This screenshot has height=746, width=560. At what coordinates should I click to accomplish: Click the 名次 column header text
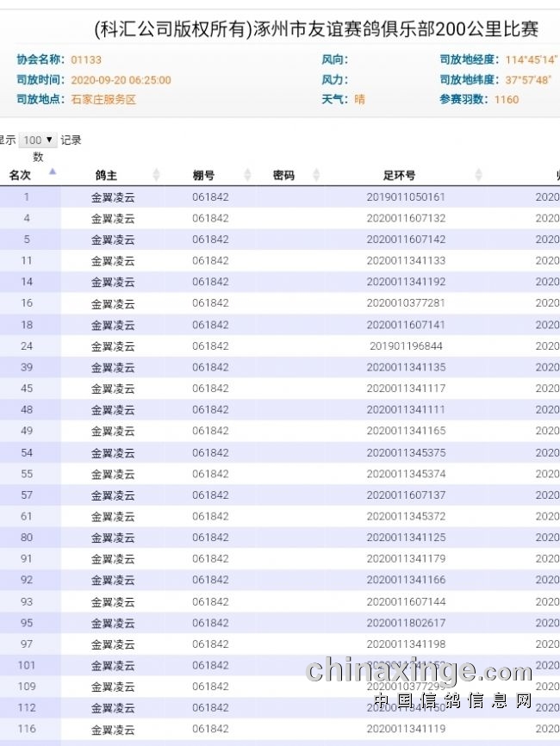click(20, 175)
